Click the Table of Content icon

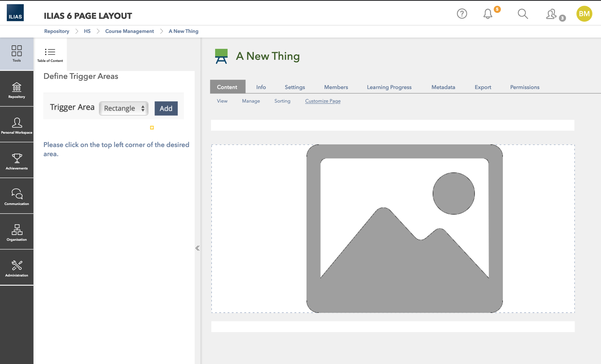click(50, 55)
